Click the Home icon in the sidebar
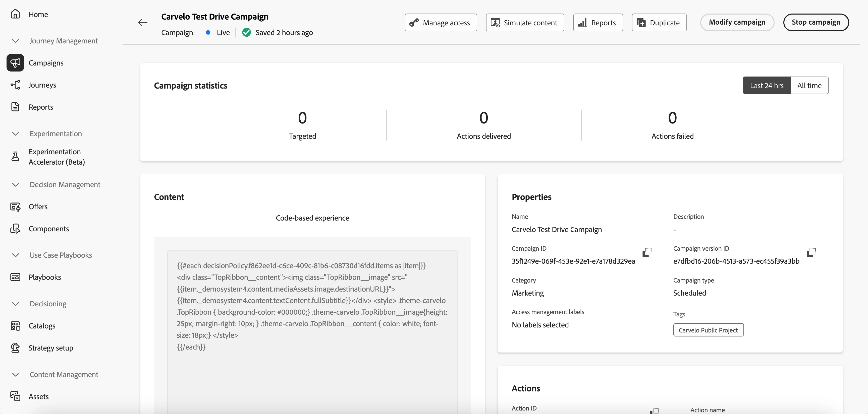The height and width of the screenshot is (414, 868). (x=15, y=14)
